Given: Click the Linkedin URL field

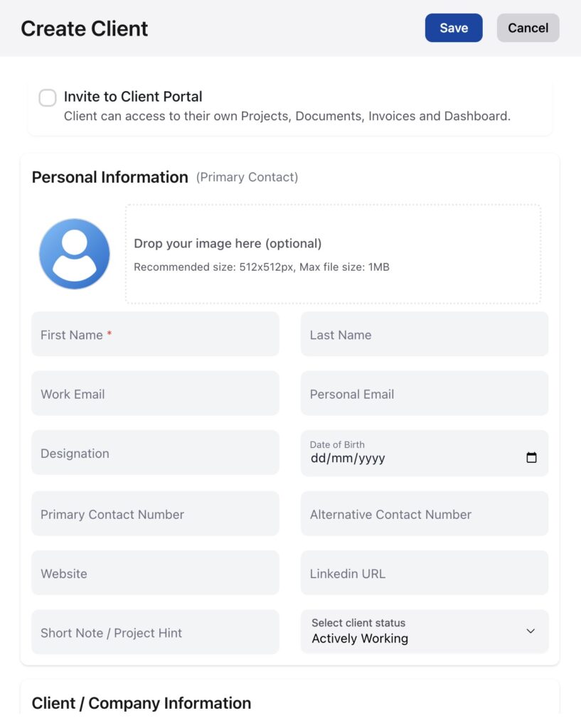Looking at the screenshot, I should [424, 573].
